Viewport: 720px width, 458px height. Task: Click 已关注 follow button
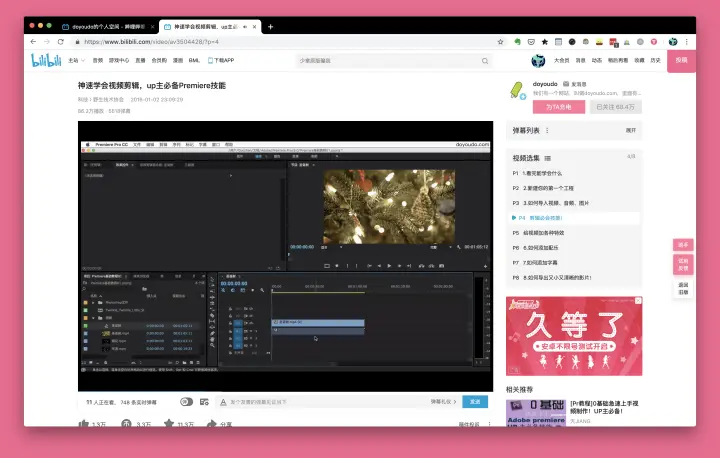(615, 107)
